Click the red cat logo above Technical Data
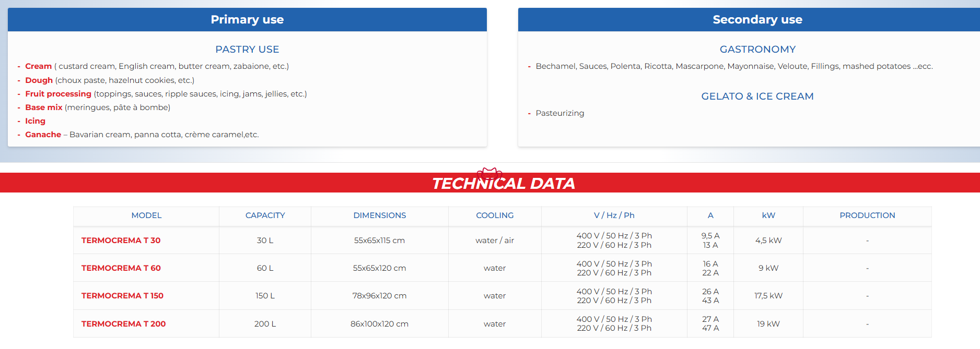 489,173
